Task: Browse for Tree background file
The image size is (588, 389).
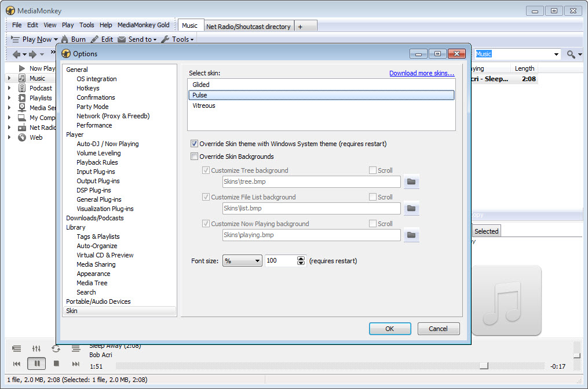Action: (x=411, y=181)
